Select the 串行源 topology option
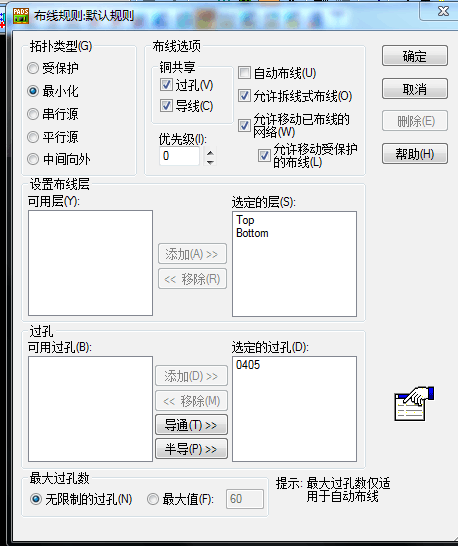Screen dimensions: 458x546 33,114
